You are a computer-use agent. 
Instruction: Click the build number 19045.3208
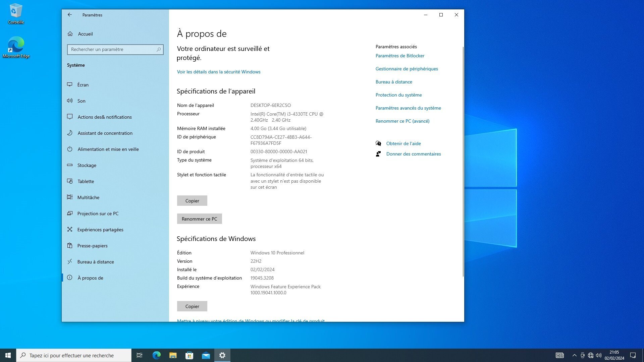point(262,278)
